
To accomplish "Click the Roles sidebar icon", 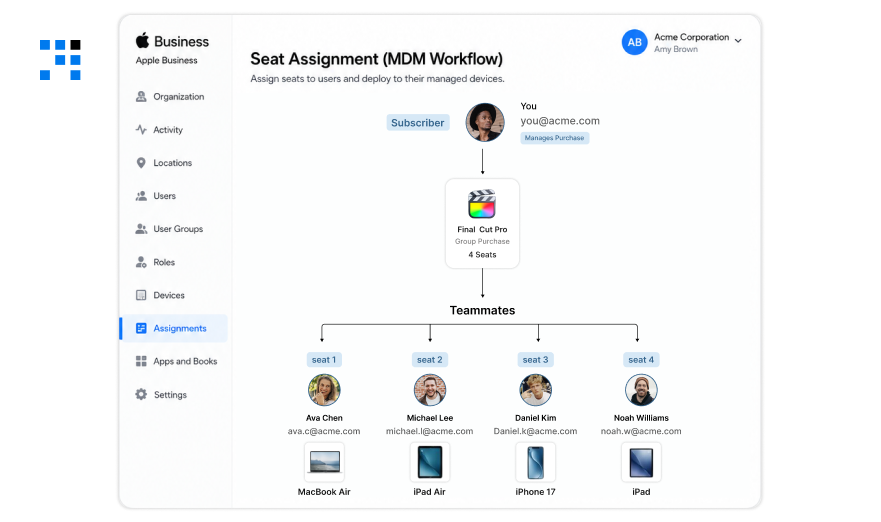I will [141, 262].
